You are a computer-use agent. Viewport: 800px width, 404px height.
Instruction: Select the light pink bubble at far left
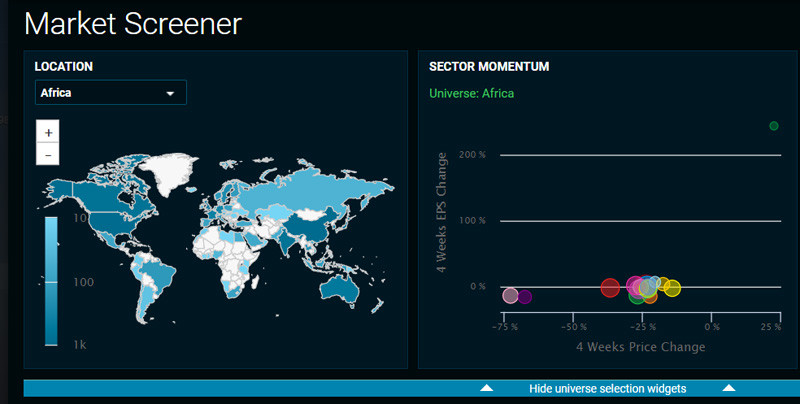tap(511, 295)
